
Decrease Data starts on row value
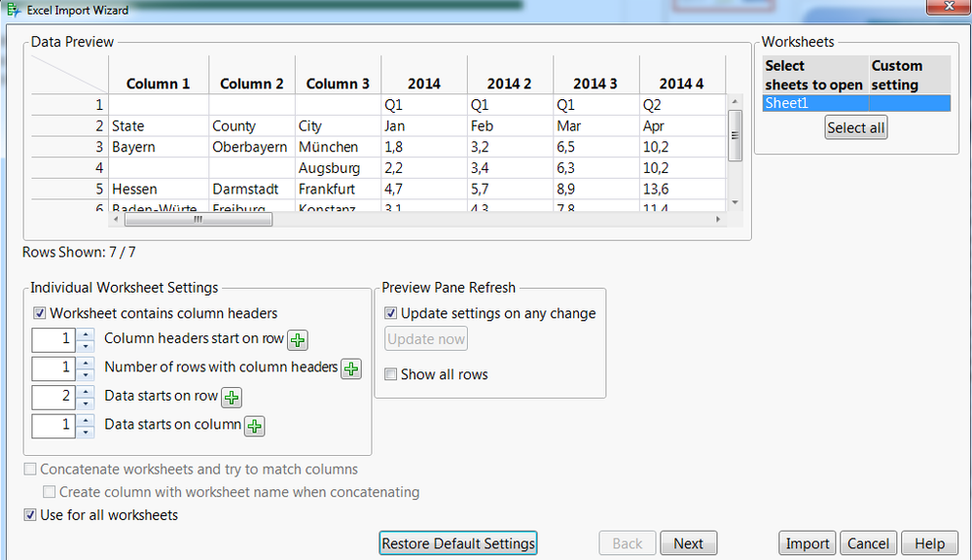coord(86,402)
